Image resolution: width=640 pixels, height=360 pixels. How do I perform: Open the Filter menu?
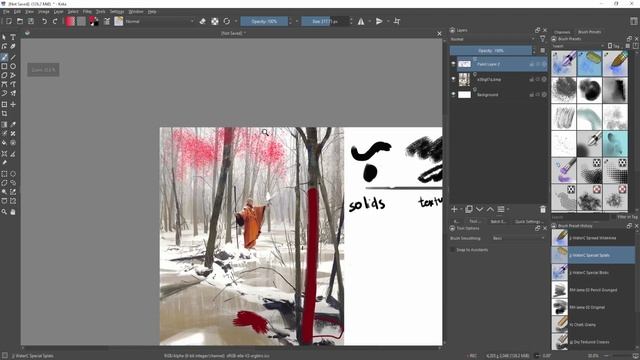[x=87, y=12]
